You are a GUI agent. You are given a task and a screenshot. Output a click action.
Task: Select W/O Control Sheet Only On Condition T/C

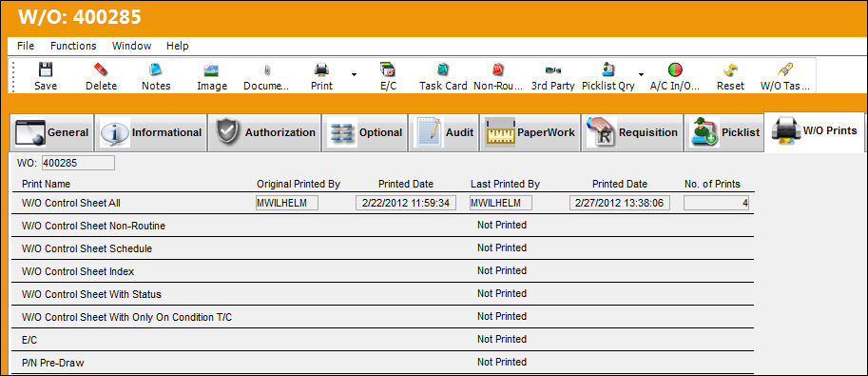point(382,317)
